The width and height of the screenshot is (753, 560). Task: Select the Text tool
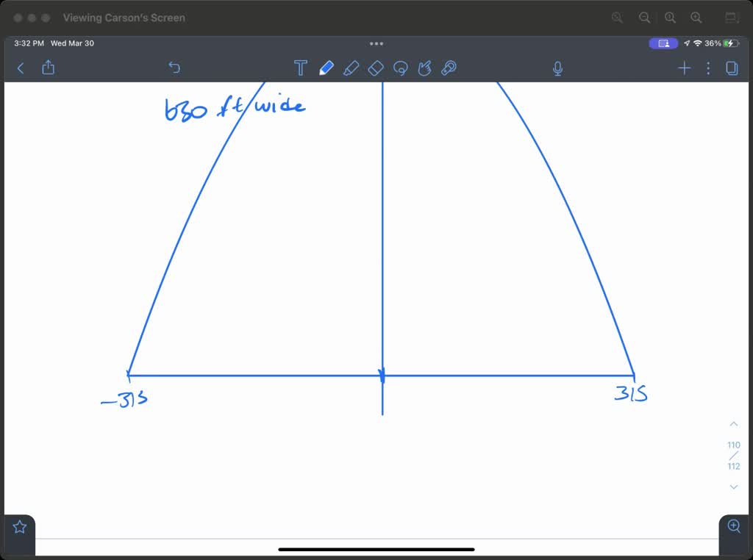(x=301, y=68)
